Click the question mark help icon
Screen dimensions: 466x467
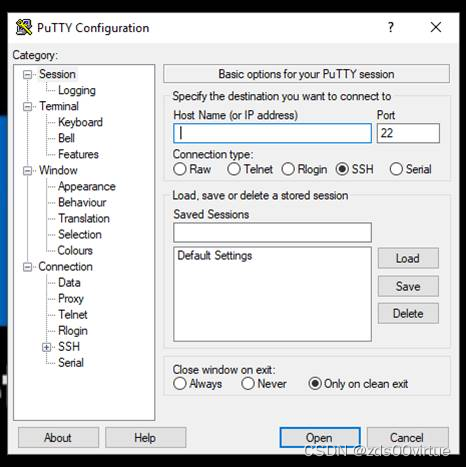pyautogui.click(x=391, y=27)
